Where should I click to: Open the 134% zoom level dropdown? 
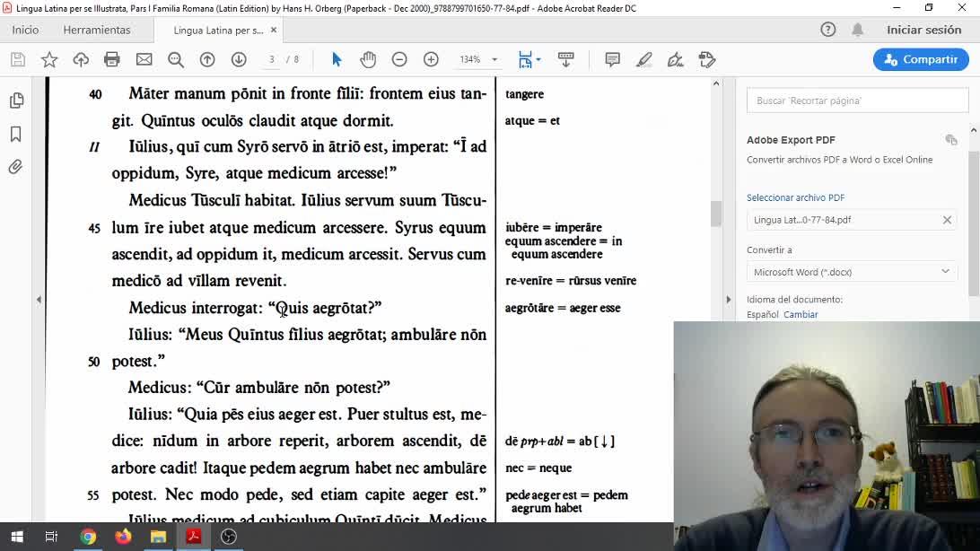tap(478, 59)
